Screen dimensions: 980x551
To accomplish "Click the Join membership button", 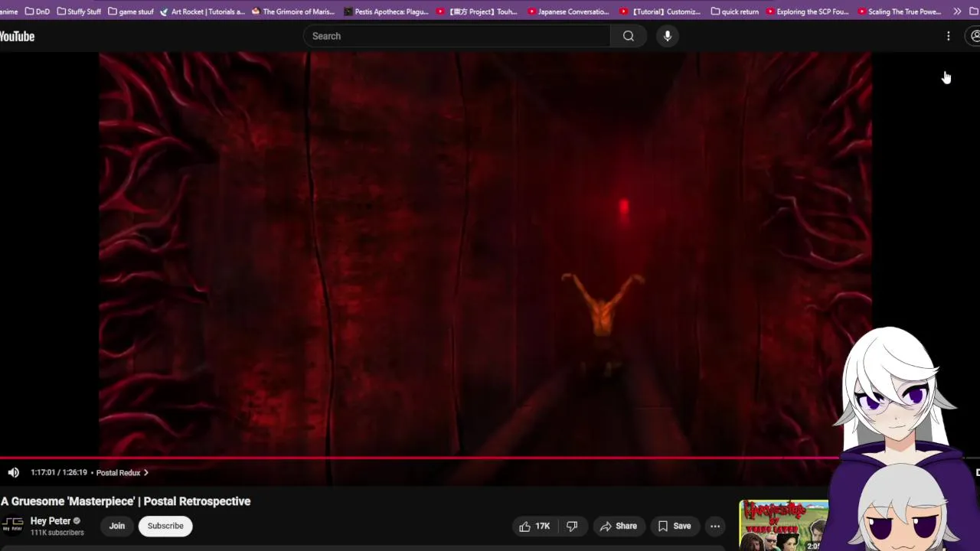I will coord(116,526).
